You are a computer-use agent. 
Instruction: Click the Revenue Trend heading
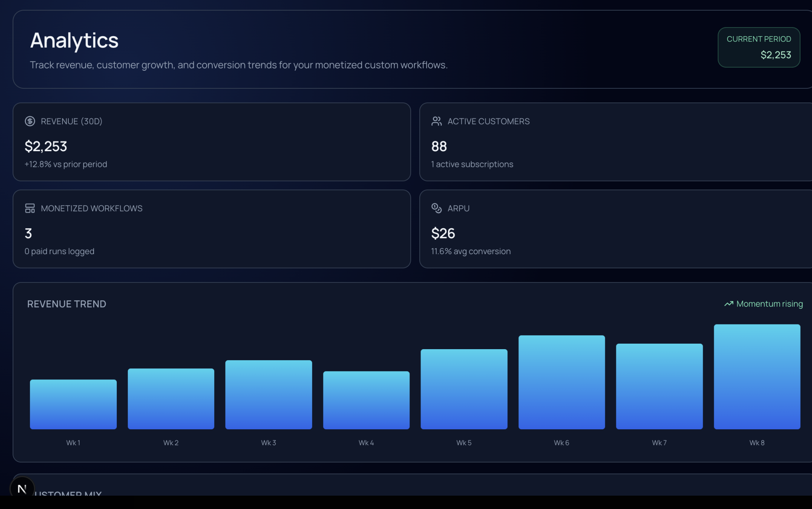[66, 304]
